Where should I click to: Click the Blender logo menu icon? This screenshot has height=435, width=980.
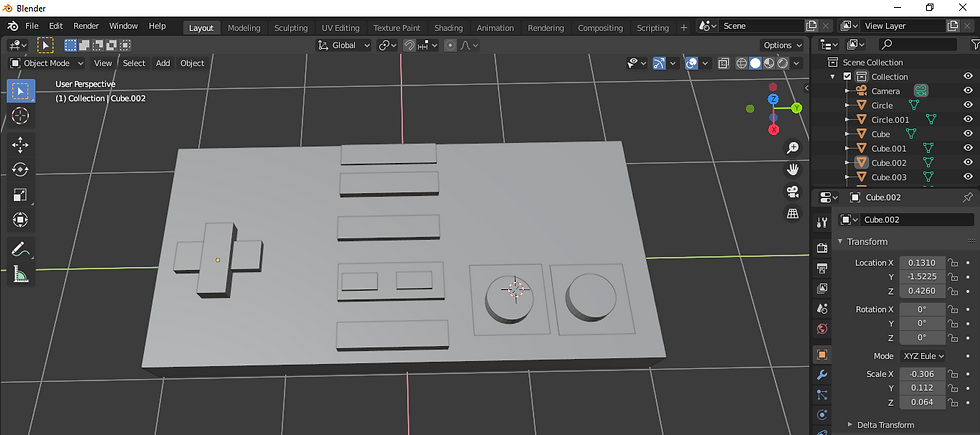[x=12, y=26]
